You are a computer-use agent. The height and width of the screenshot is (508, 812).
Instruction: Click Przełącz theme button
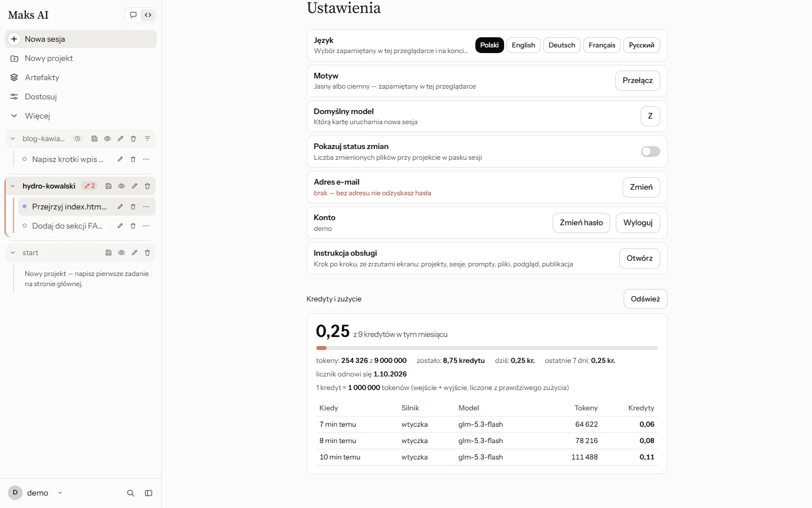638,81
